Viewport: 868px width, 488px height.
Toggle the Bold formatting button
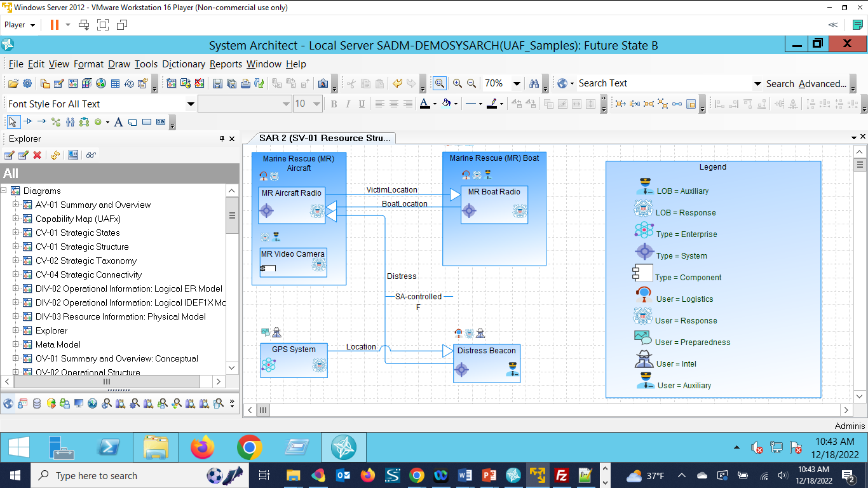click(x=334, y=104)
